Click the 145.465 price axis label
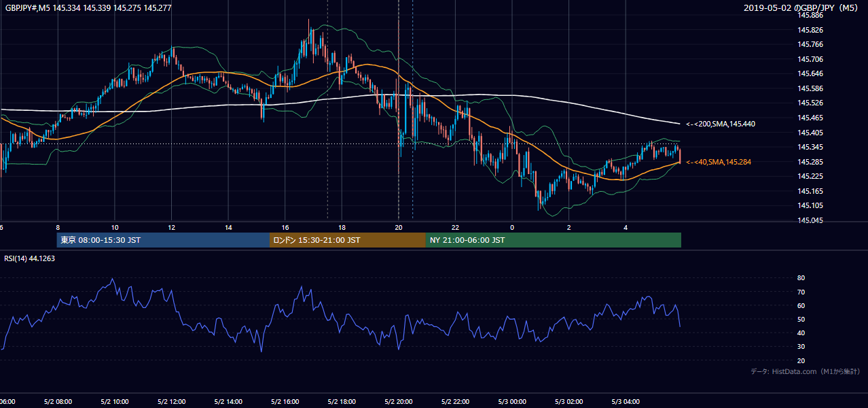Screen dimensions: 868x408 810,118
